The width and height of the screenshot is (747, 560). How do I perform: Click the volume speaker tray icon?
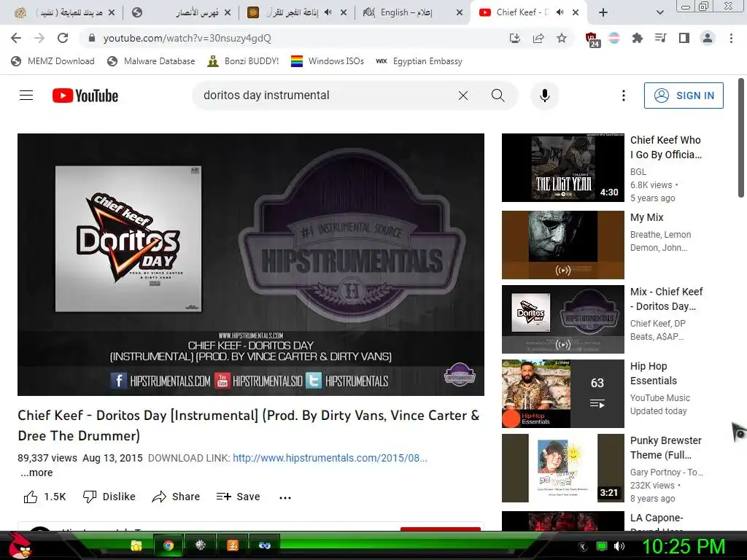pyautogui.click(x=619, y=546)
